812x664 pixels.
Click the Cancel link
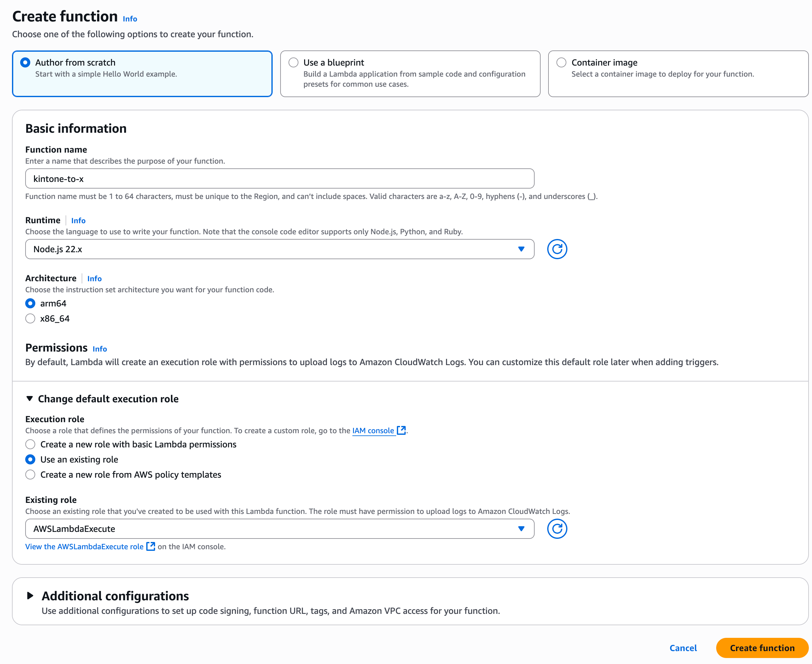683,648
